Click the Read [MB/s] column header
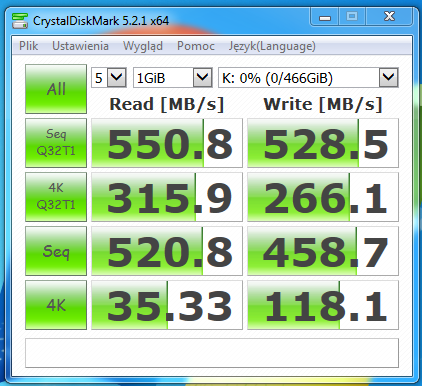 tap(167, 104)
